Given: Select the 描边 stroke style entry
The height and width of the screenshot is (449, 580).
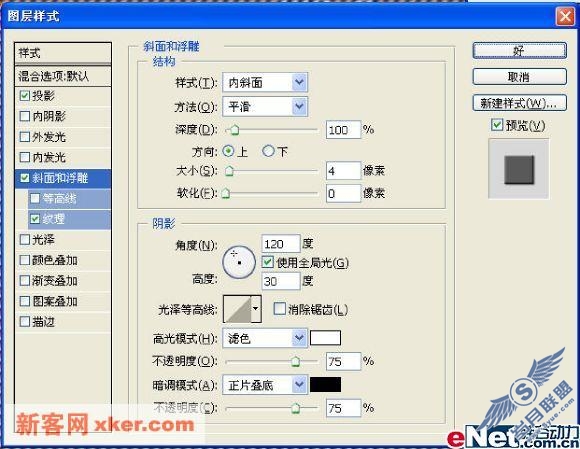Looking at the screenshot, I should point(63,322).
